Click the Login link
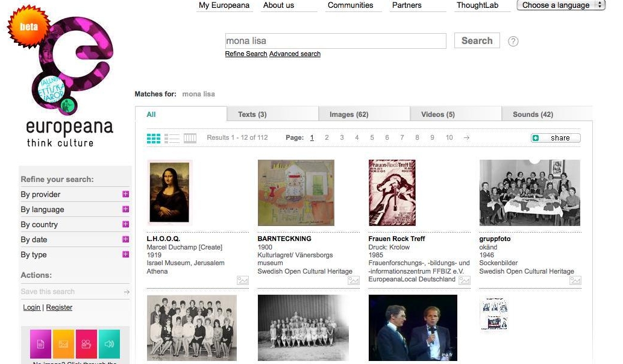Viewport: 623px width, 364px height. (x=31, y=307)
